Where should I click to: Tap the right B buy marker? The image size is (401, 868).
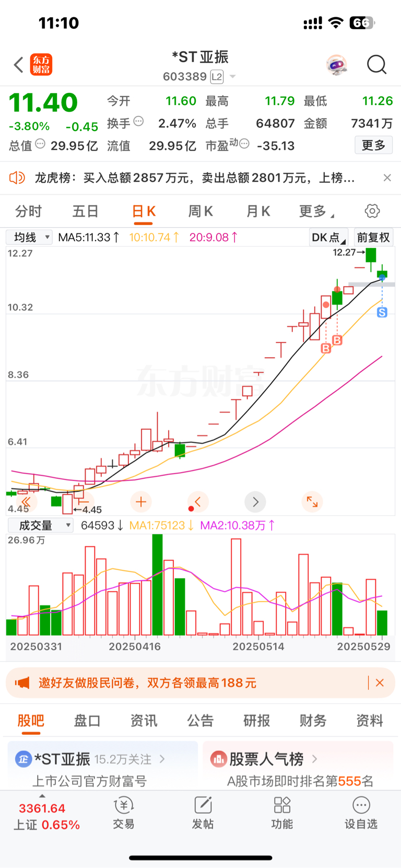[x=337, y=341]
